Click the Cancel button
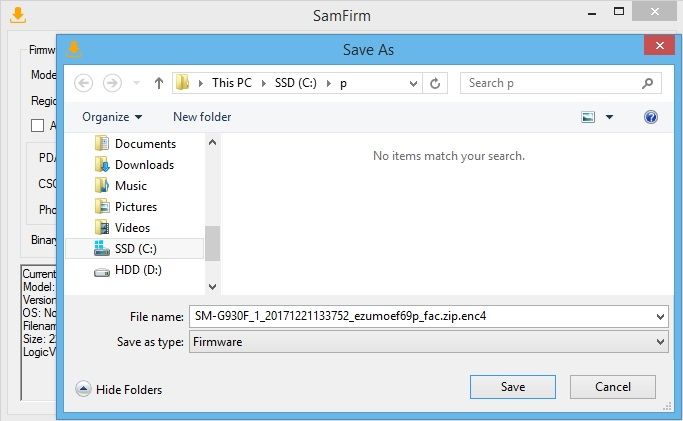 pyautogui.click(x=612, y=387)
